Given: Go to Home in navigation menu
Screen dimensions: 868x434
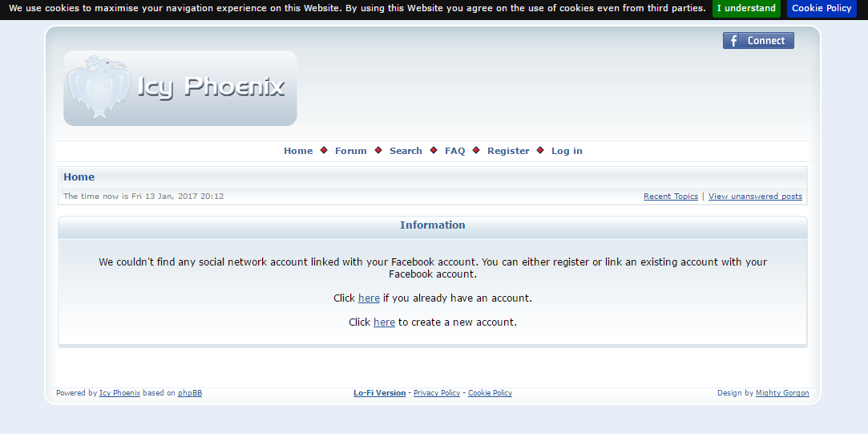Looking at the screenshot, I should [x=298, y=151].
